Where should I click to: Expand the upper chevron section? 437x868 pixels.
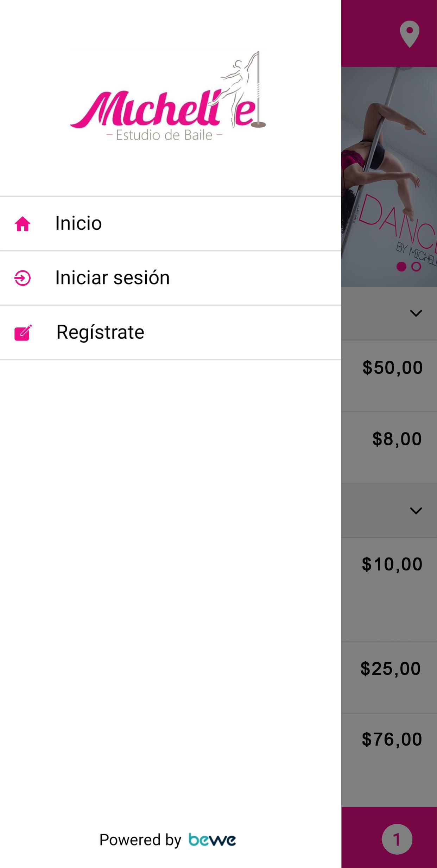[x=416, y=313]
